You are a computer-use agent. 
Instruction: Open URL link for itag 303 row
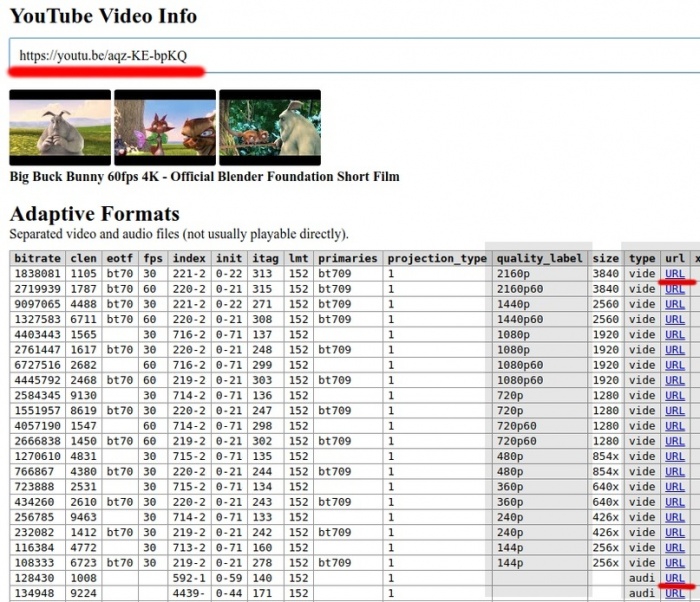pyautogui.click(x=675, y=380)
